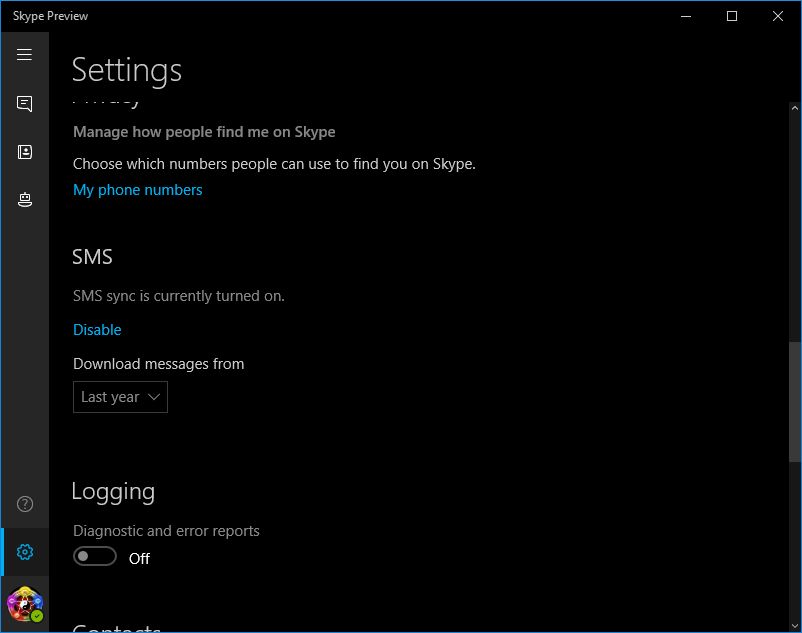Open the help question mark icon
This screenshot has width=802, height=633.
click(x=25, y=504)
